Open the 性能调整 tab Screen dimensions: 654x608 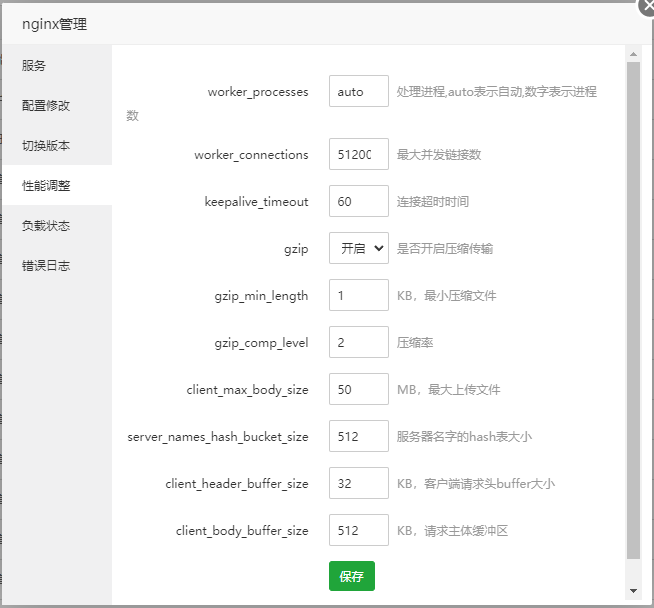46,185
